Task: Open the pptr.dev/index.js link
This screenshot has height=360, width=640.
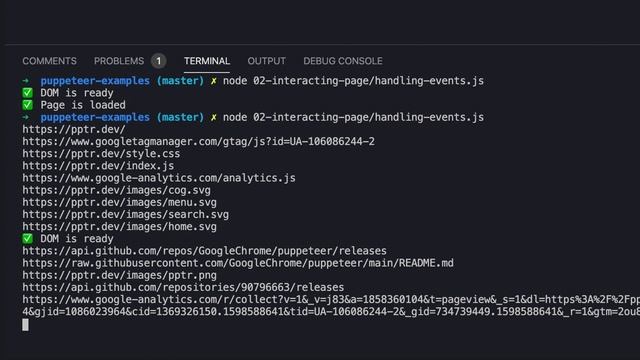Action: pyautogui.click(x=98, y=166)
